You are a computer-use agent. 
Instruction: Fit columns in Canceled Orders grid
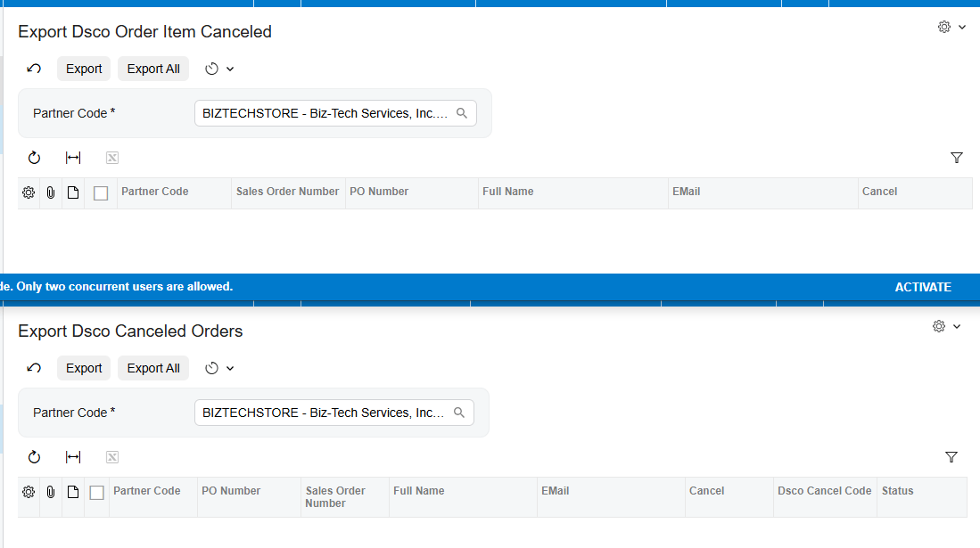[73, 457]
